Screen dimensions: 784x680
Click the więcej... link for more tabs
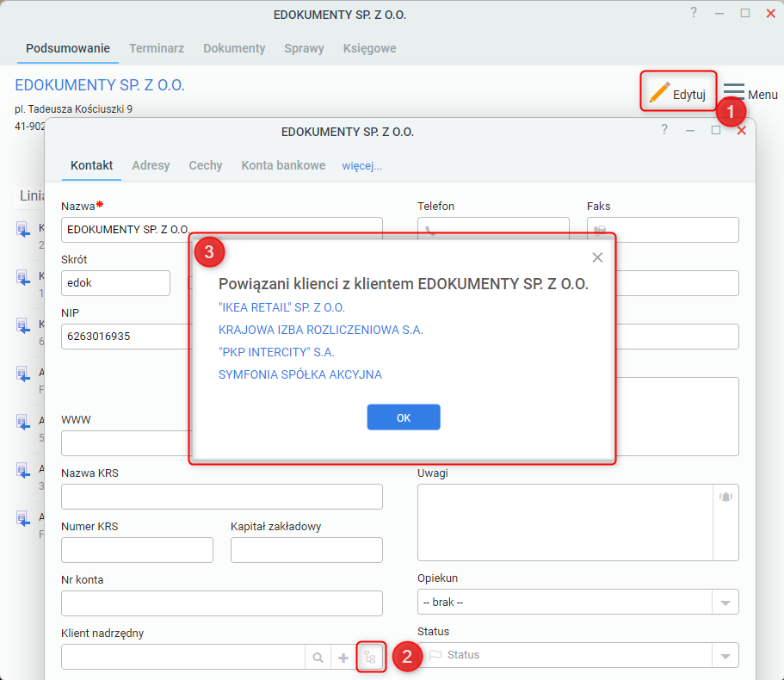[x=362, y=166]
